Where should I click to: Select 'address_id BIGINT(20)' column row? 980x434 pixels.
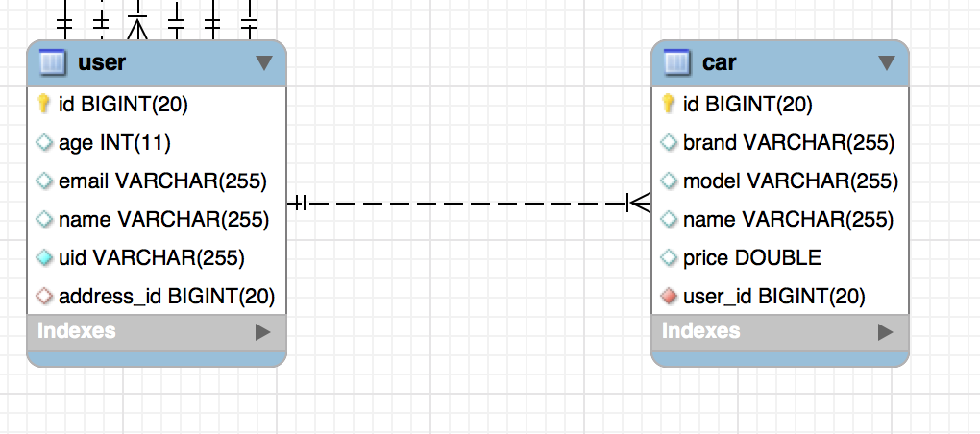pyautogui.click(x=167, y=296)
